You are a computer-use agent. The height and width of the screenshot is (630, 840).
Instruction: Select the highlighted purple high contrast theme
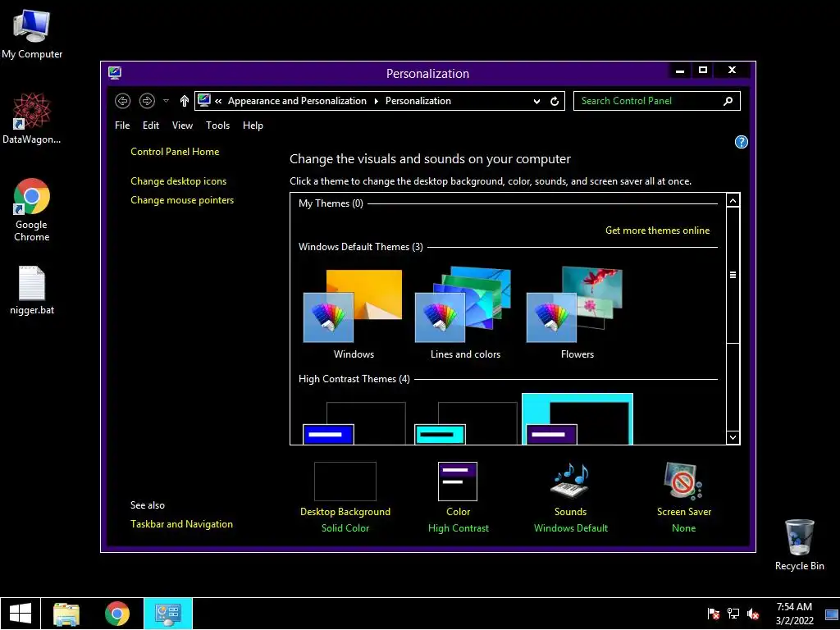(x=577, y=419)
